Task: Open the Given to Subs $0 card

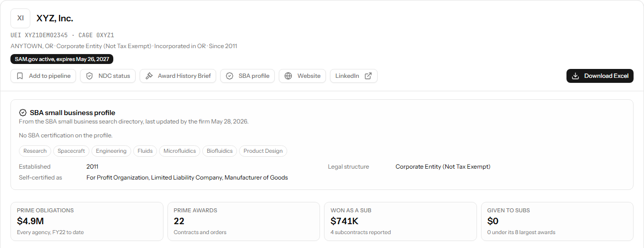Action: coord(557,221)
